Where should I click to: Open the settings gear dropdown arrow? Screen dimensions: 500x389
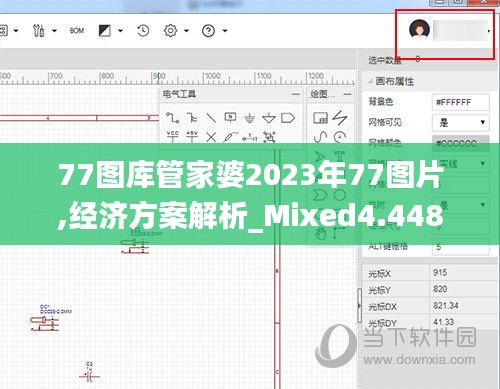click(186, 31)
